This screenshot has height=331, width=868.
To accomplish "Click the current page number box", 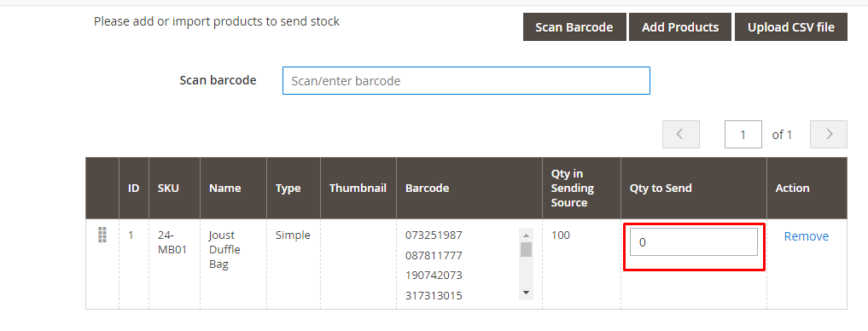I will point(743,135).
